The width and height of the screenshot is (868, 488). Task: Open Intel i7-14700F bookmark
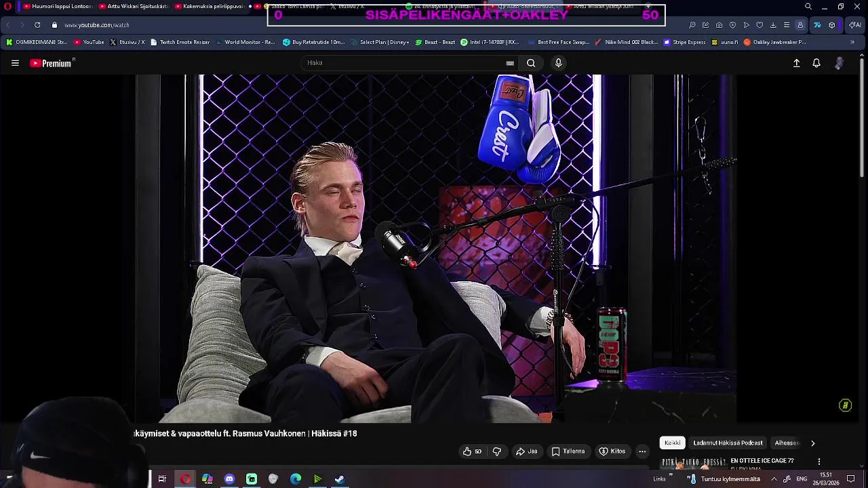(490, 42)
